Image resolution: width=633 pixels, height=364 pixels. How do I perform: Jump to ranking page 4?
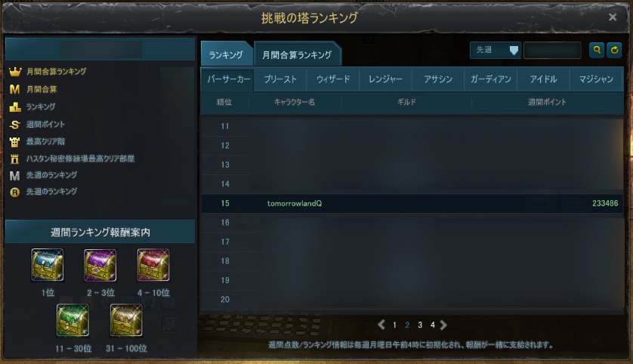[432, 325]
